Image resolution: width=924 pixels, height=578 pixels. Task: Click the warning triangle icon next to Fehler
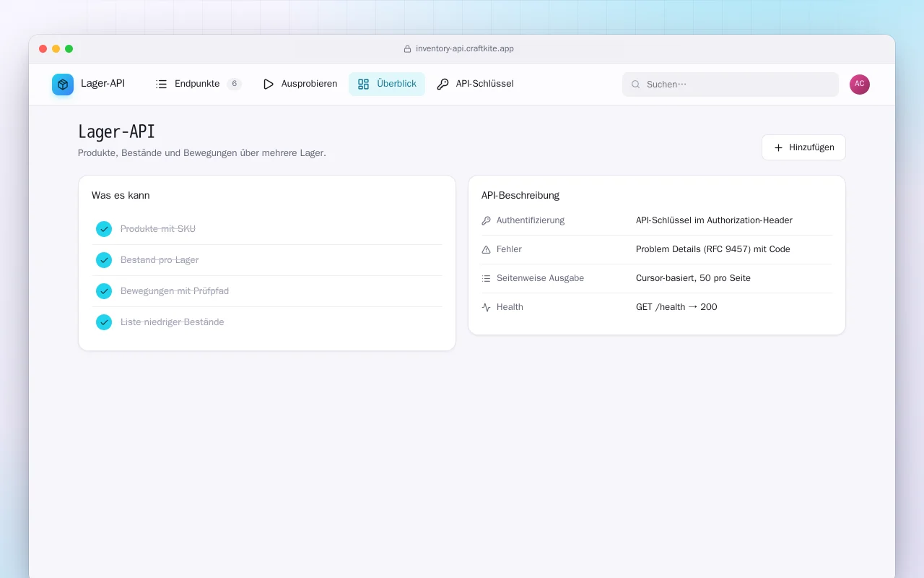tap(487, 249)
